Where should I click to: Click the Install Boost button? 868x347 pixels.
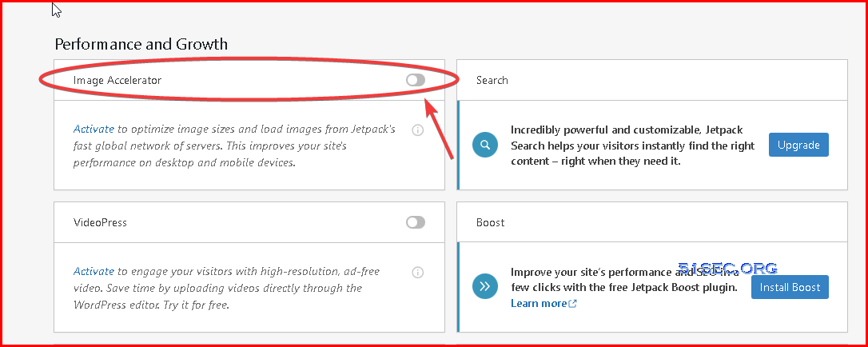(x=790, y=287)
